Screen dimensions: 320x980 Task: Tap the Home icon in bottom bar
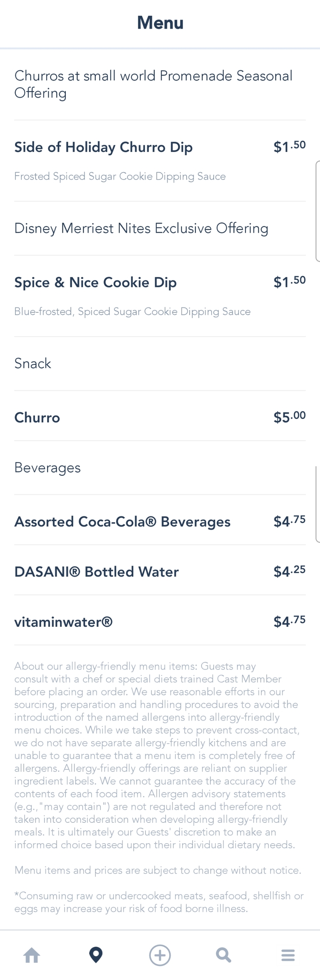(x=32, y=955)
